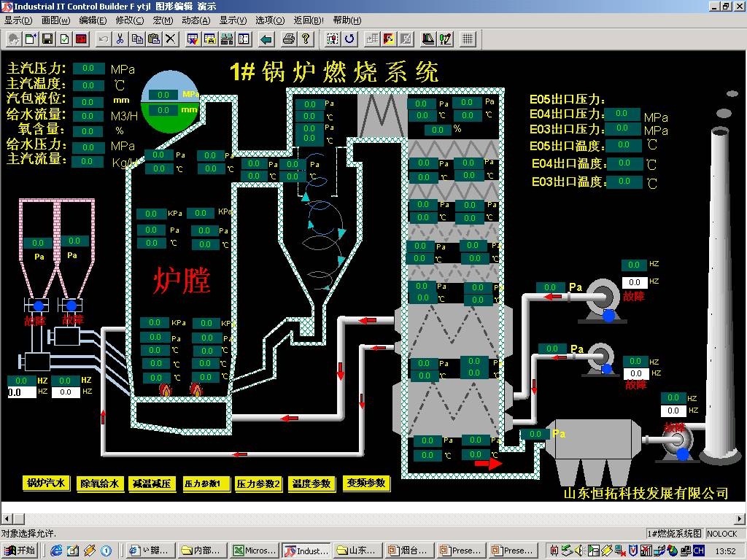
Task: Click the Print toolbar icon
Action: (x=289, y=39)
